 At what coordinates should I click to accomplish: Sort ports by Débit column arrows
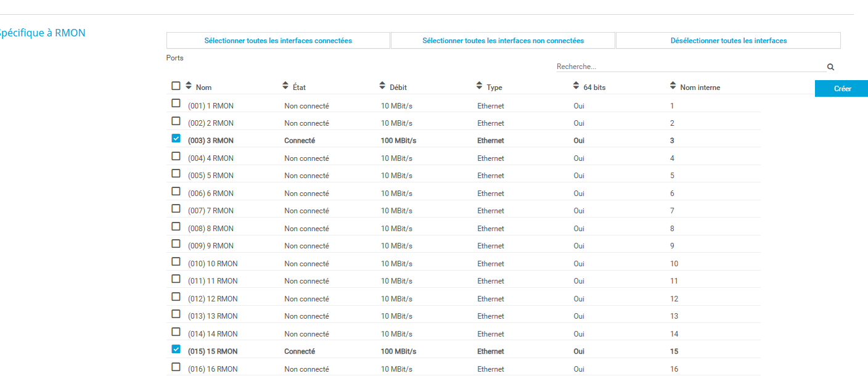pos(382,86)
